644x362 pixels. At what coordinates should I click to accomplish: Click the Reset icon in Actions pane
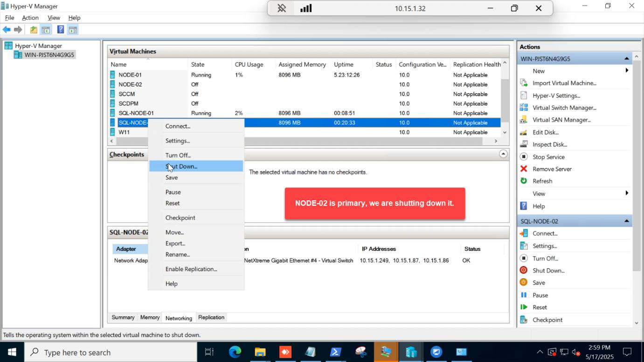click(x=524, y=307)
